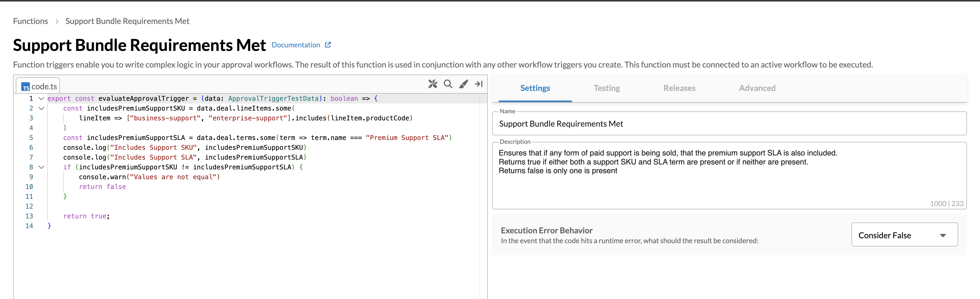The height and width of the screenshot is (299, 980).
Task: Open the Advanced tab
Action: pyautogui.click(x=757, y=88)
